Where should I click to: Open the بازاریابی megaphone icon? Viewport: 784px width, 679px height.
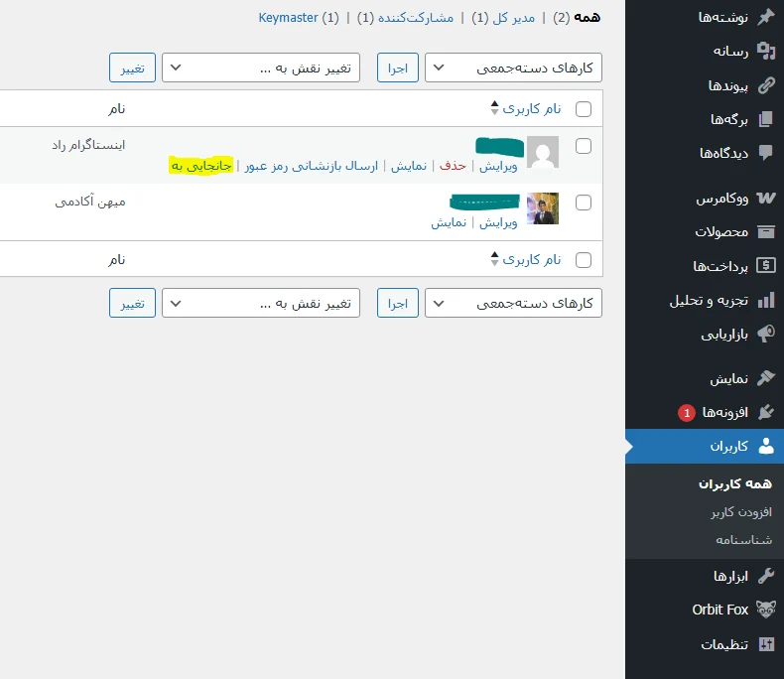(x=766, y=334)
